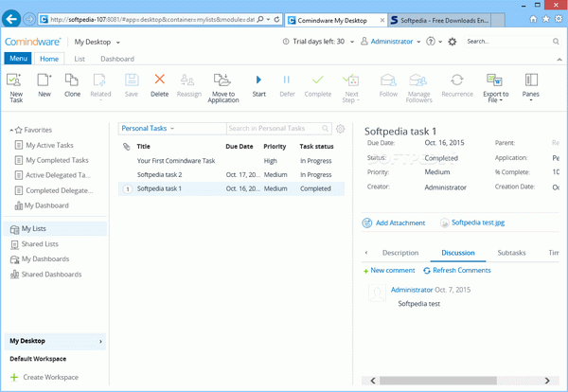This screenshot has height=392, width=568.
Task: Click Refresh Comments
Action: click(457, 271)
